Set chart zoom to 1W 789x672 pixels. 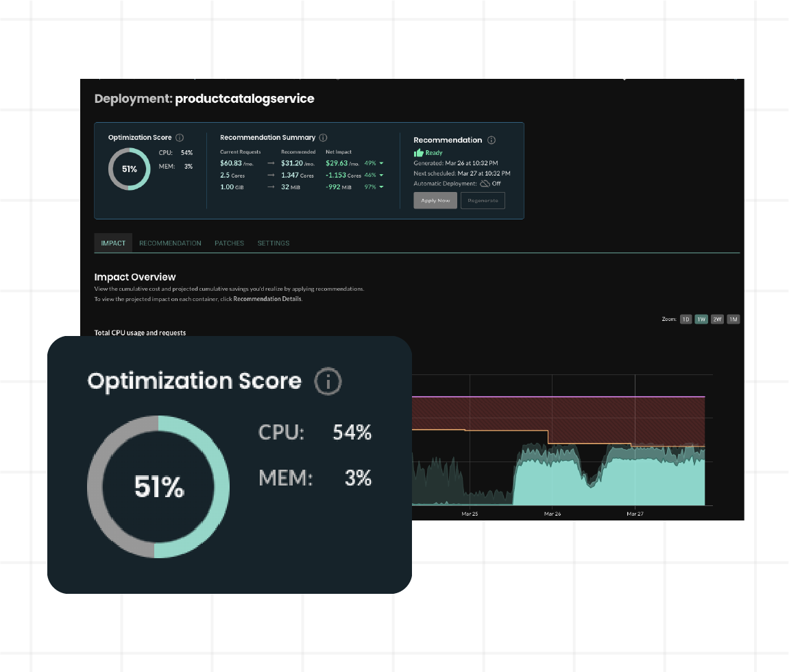coord(701,319)
